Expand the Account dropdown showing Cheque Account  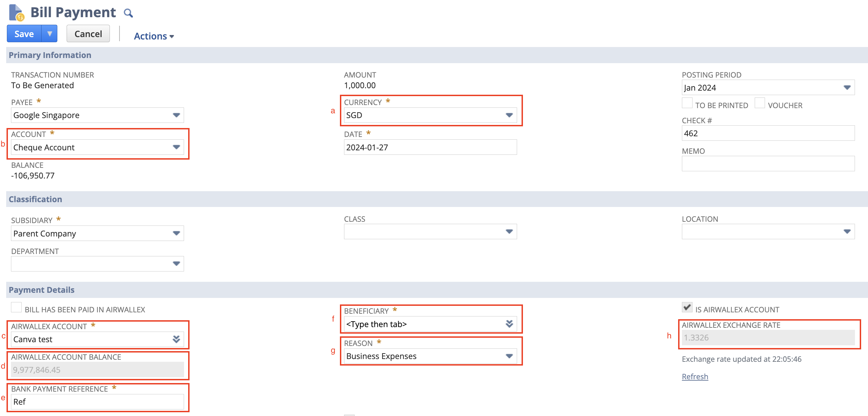[x=97, y=147]
